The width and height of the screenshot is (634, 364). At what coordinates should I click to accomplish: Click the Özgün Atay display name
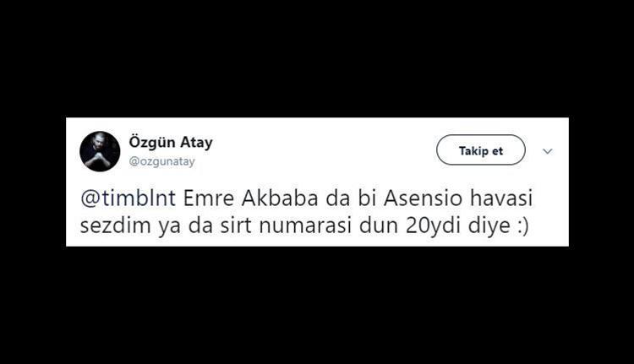click(171, 142)
